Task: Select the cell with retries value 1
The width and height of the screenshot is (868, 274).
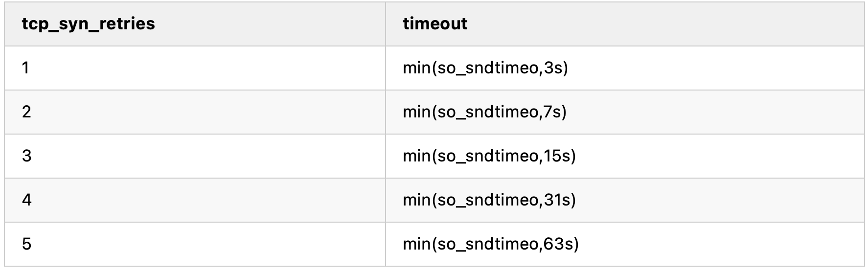Action: 195,68
